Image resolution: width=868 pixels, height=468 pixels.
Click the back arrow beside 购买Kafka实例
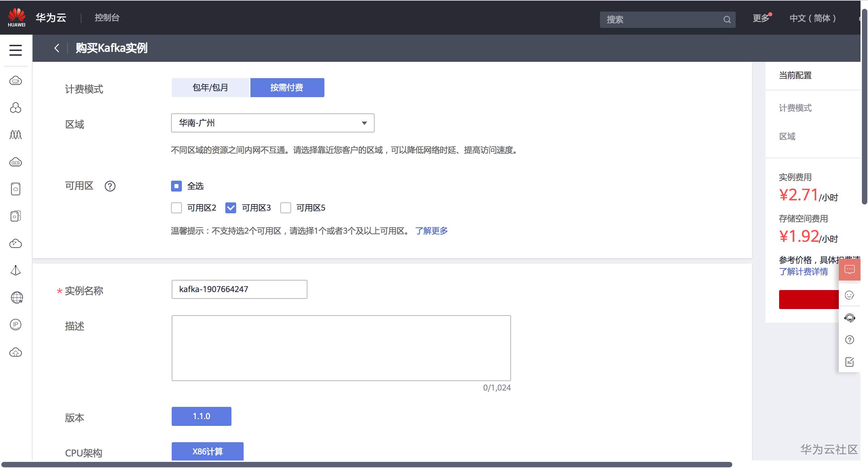click(57, 48)
